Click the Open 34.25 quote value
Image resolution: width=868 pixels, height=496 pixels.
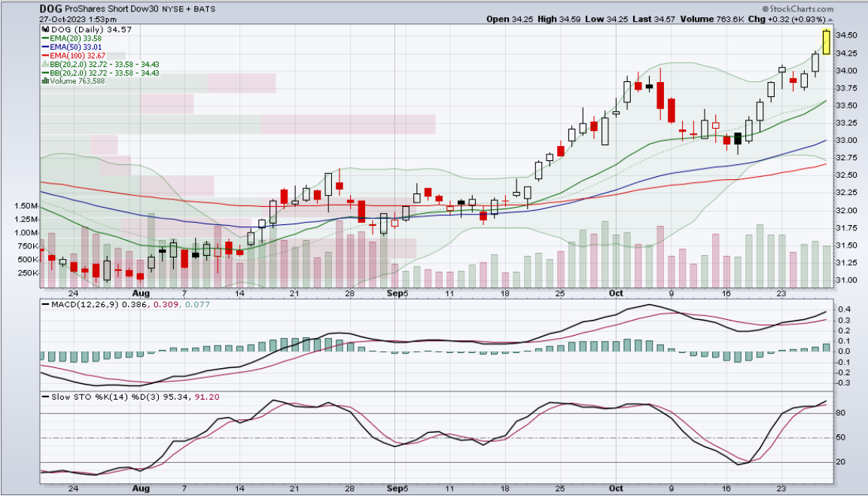510,19
